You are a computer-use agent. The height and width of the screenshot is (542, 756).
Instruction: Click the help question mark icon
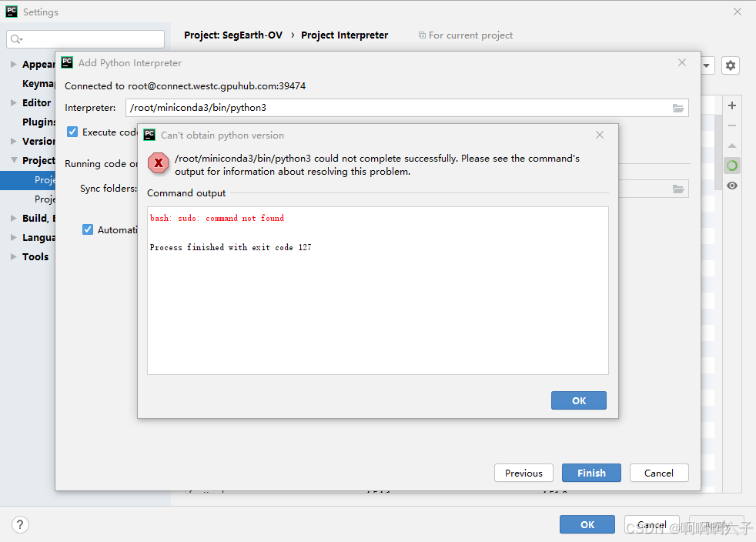tap(20, 524)
